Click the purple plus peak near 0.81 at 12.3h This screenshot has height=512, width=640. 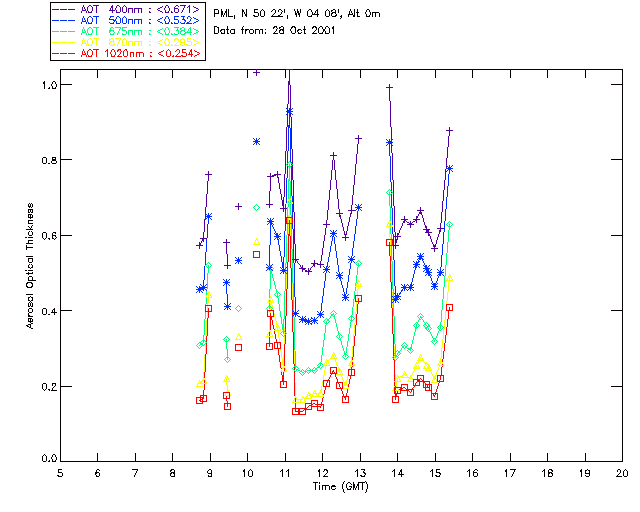click(x=333, y=156)
